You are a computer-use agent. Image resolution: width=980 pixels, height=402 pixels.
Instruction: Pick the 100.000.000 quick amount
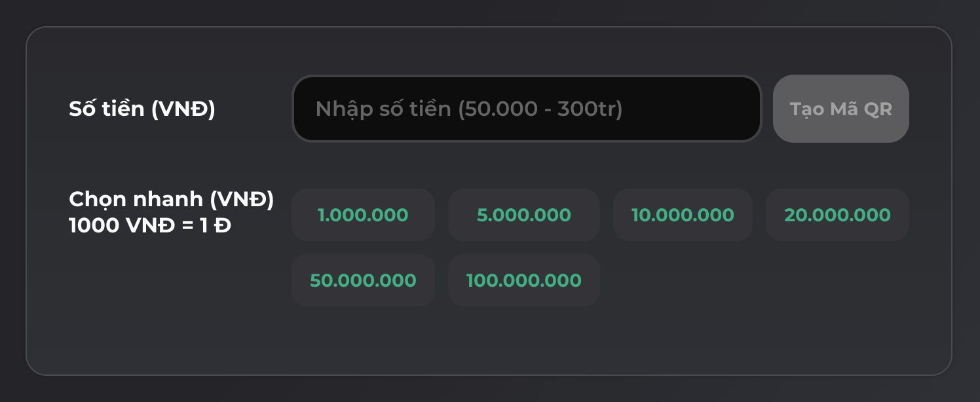coord(524,280)
